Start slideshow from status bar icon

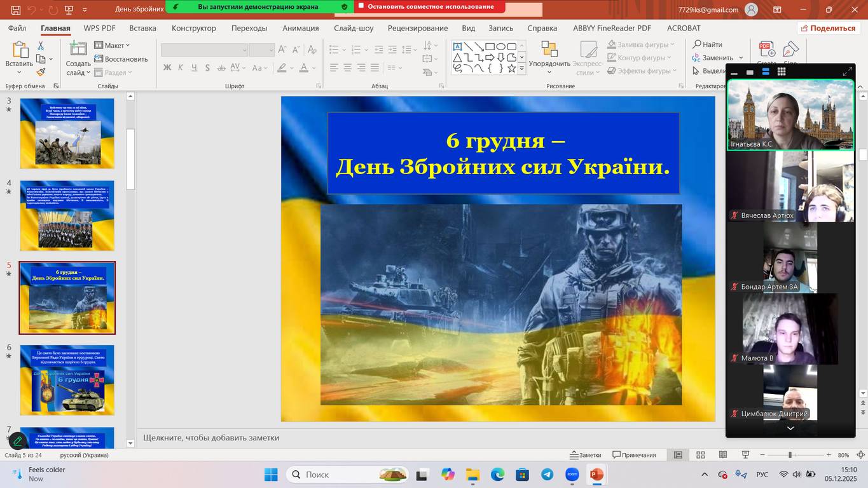(745, 455)
